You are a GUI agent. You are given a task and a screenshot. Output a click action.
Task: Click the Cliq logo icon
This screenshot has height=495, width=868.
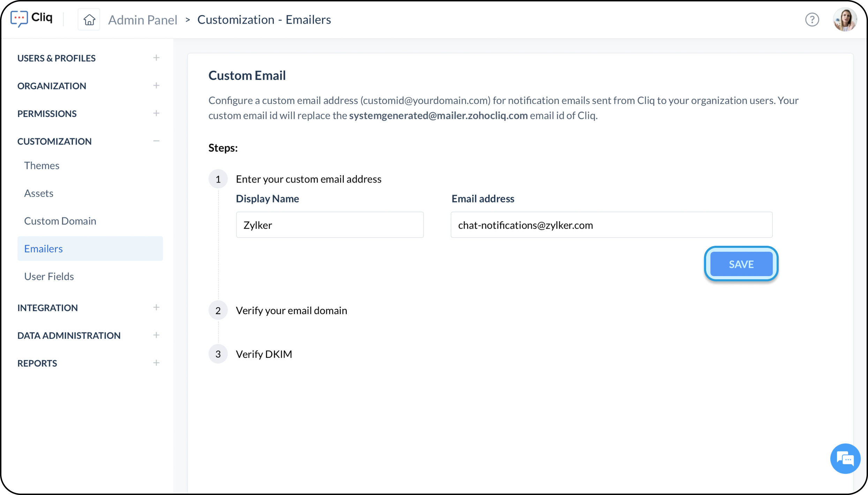pyautogui.click(x=19, y=19)
